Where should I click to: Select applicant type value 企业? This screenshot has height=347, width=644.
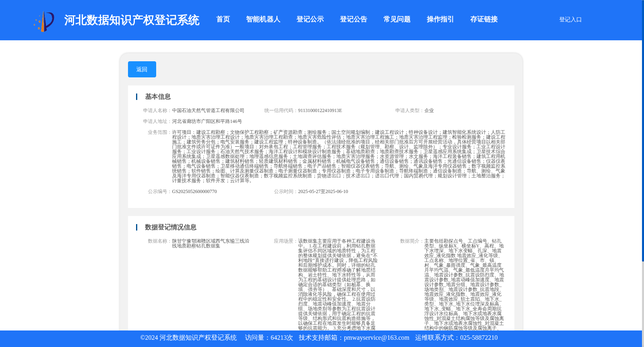click(429, 110)
